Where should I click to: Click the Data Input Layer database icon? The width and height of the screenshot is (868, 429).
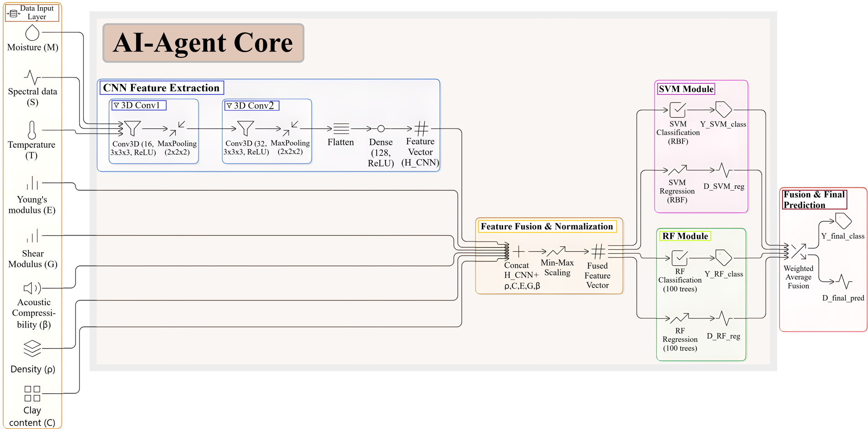coord(13,14)
